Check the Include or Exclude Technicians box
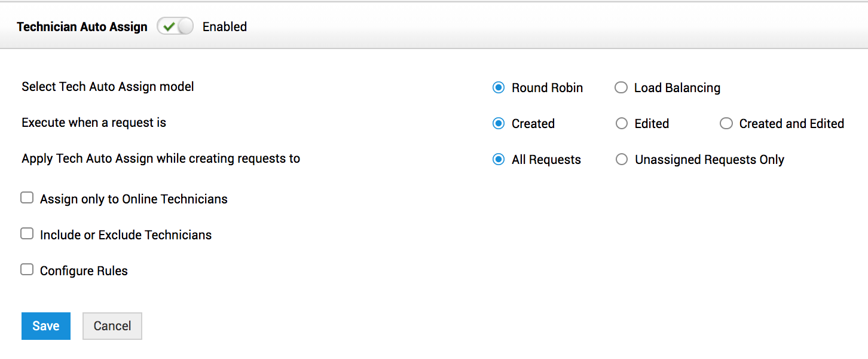Image resolution: width=868 pixels, height=359 pixels. pyautogui.click(x=27, y=234)
